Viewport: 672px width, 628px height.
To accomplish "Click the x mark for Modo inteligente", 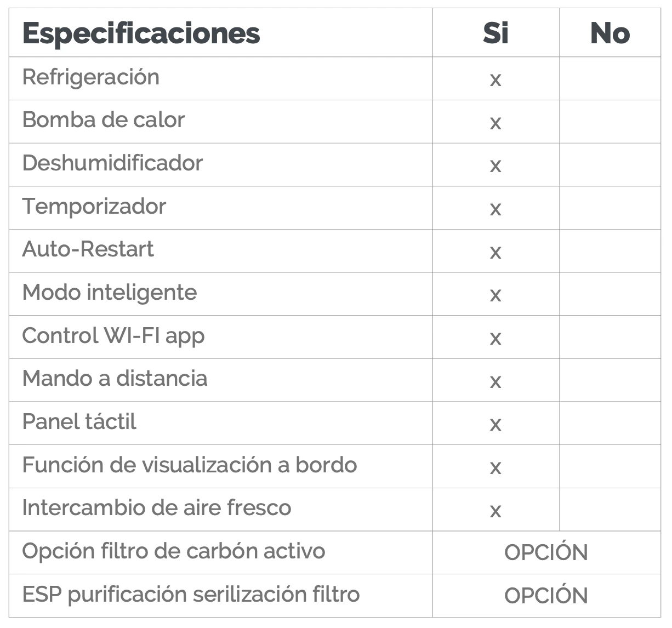I will click(496, 295).
